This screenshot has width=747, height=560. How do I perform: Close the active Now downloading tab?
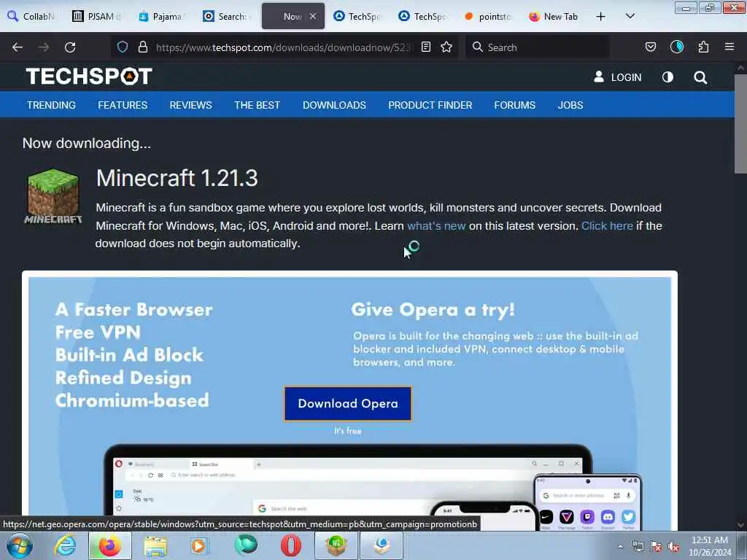(x=313, y=16)
